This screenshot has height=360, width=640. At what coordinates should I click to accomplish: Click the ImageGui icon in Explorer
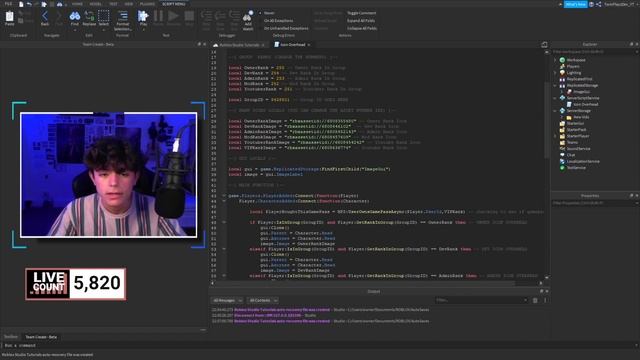(x=569, y=92)
